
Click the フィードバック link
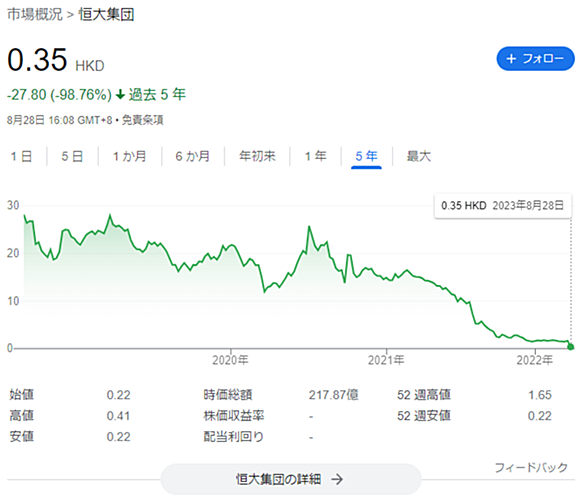pyautogui.click(x=531, y=467)
